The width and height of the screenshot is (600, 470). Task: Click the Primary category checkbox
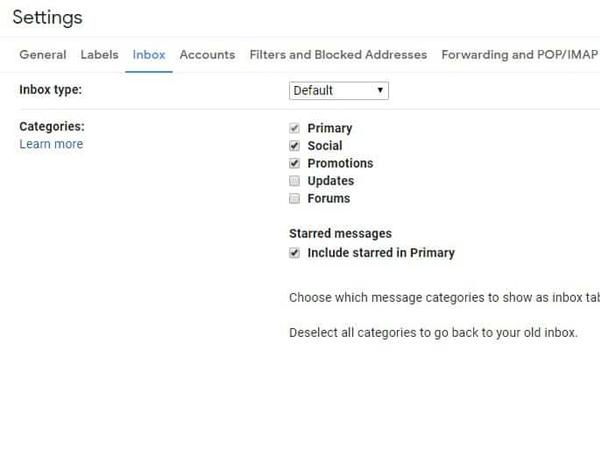click(294, 129)
